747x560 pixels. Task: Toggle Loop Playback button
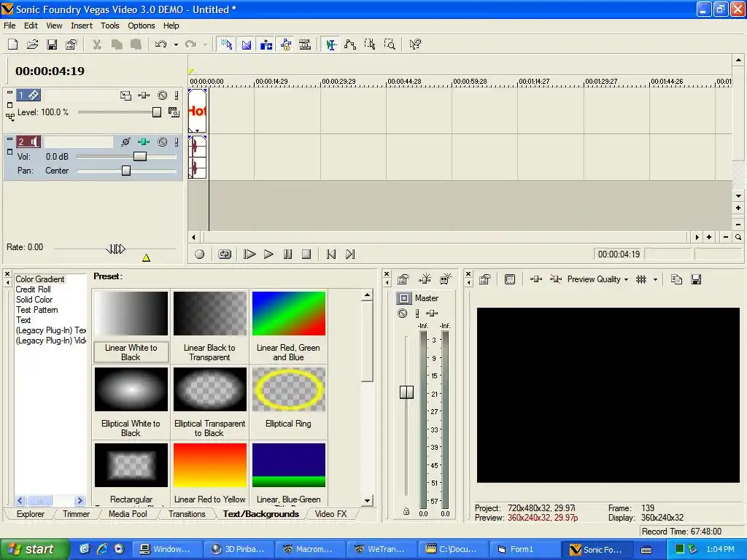(225, 254)
